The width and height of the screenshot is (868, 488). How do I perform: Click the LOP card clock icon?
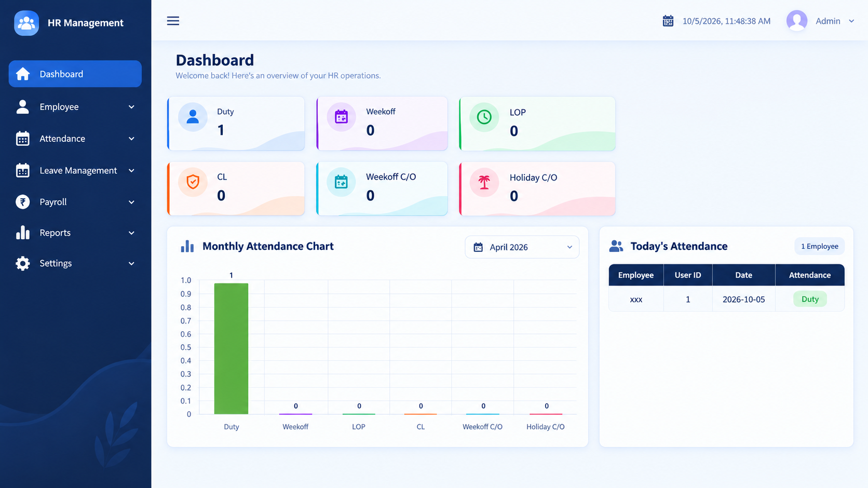tap(484, 117)
